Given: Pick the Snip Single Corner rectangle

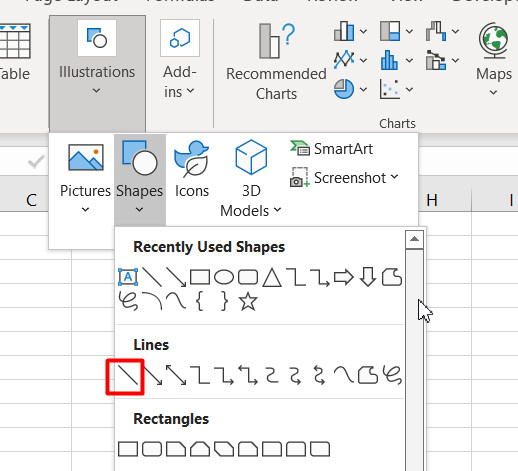Looking at the screenshot, I should [x=176, y=449].
